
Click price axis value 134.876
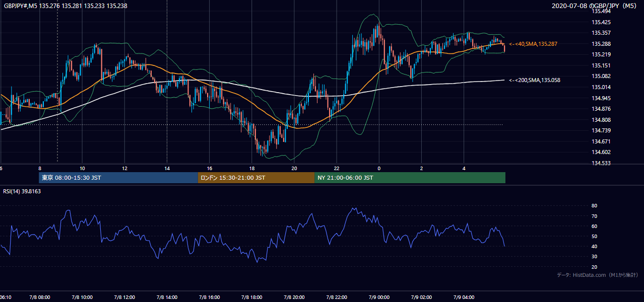[601, 109]
